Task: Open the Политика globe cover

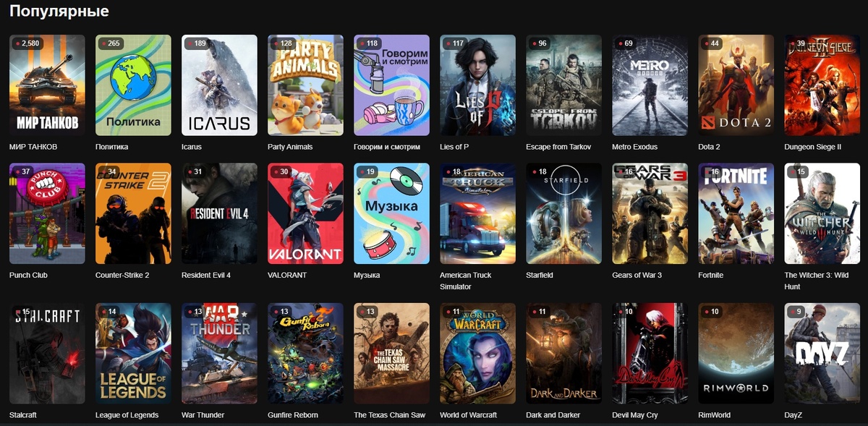Action: pos(133,85)
